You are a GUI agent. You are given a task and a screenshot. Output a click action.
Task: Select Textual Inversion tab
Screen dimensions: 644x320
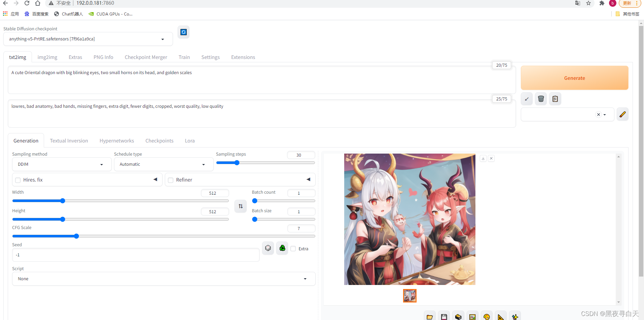pos(69,141)
